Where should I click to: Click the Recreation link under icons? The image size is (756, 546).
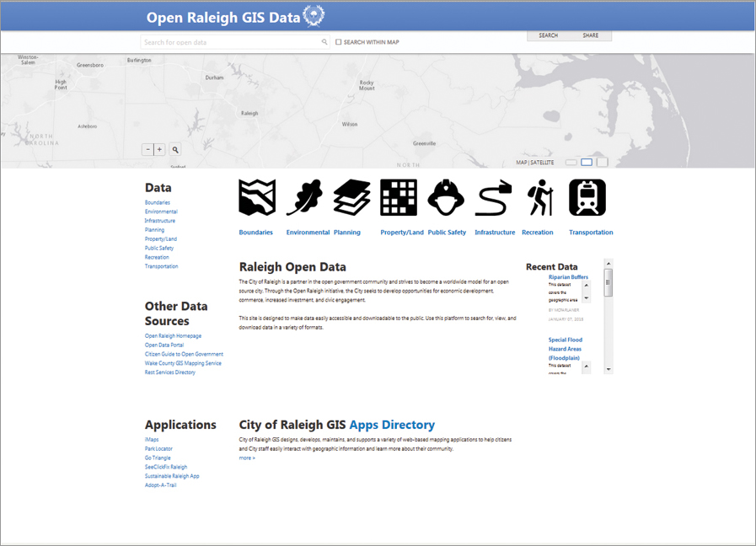coord(537,233)
